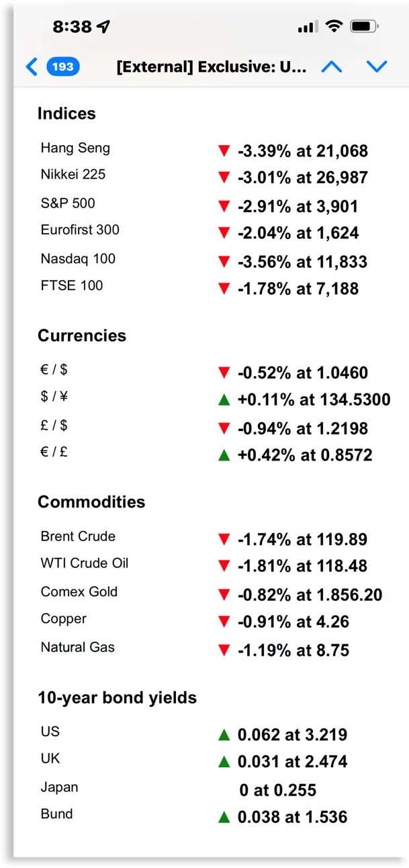
Task: Tap the Wi-Fi status icon
Action: pyautogui.click(x=333, y=27)
